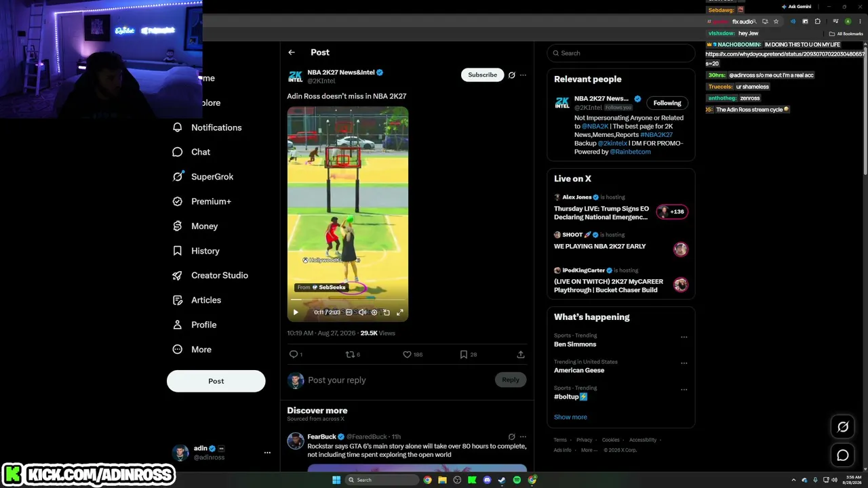The image size is (868, 488).
Task: Open account switcher dots next to adin
Action: click(x=267, y=453)
